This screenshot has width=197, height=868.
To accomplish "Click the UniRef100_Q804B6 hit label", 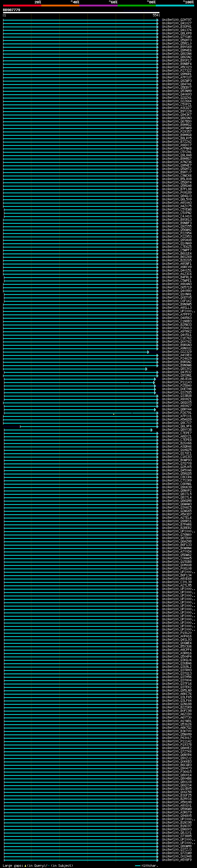I will click(177, 778).
